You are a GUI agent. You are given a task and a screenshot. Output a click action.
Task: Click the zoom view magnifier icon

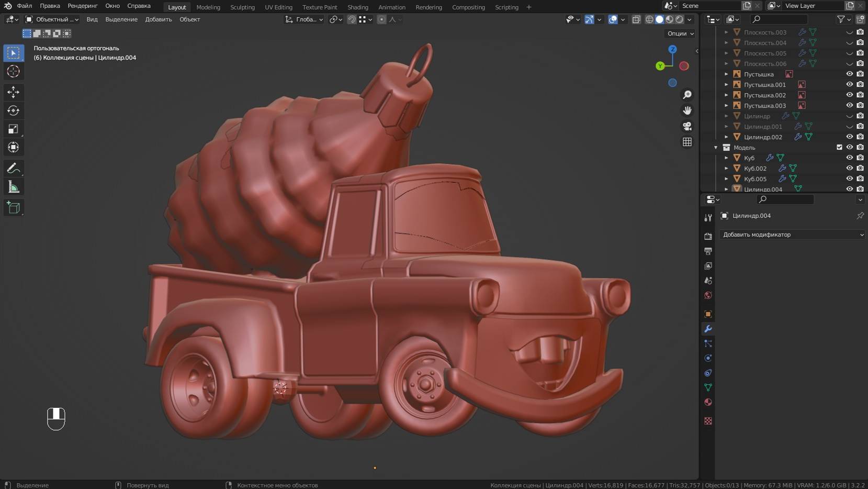(687, 95)
